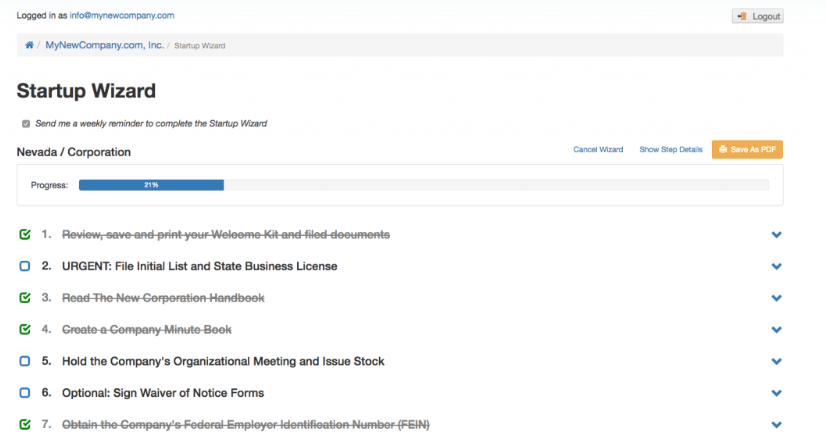Screen dimensions: 826x444
Task: Click the Startup Wizard breadcrumb text
Action: pyautogui.click(x=200, y=46)
